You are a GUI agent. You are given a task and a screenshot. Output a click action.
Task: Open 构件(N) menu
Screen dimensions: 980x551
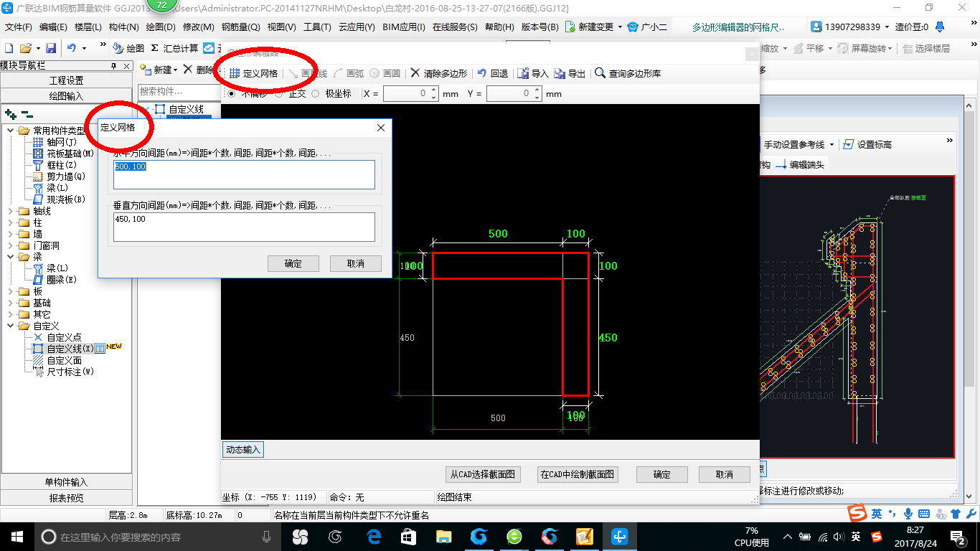tap(124, 27)
